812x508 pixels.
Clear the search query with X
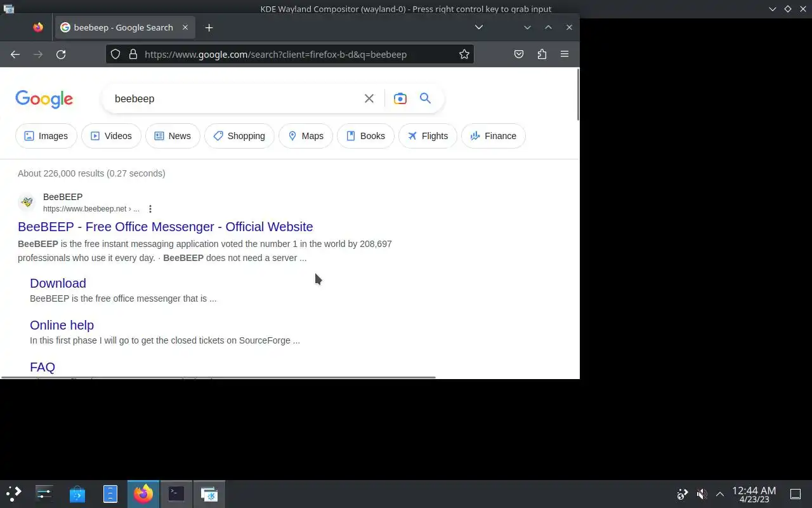tap(369, 98)
